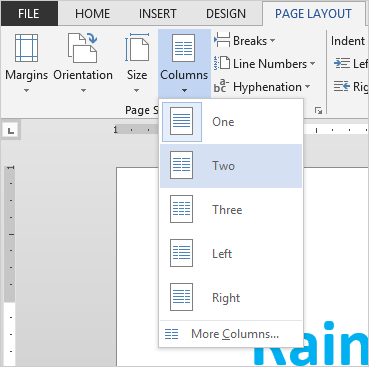Open the FILE tab
Image resolution: width=369 pixels, height=367 pixels.
pyautogui.click(x=29, y=14)
